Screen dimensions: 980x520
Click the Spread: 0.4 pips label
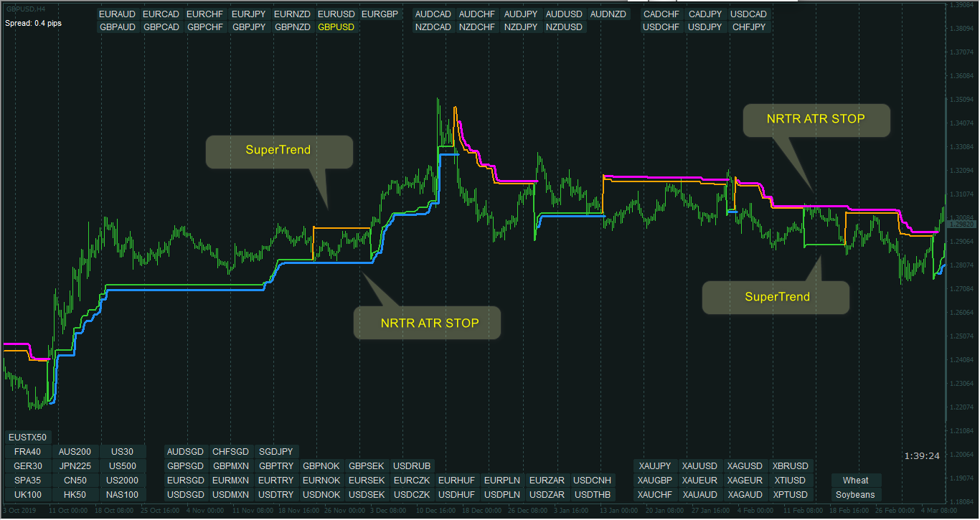pyautogui.click(x=33, y=23)
